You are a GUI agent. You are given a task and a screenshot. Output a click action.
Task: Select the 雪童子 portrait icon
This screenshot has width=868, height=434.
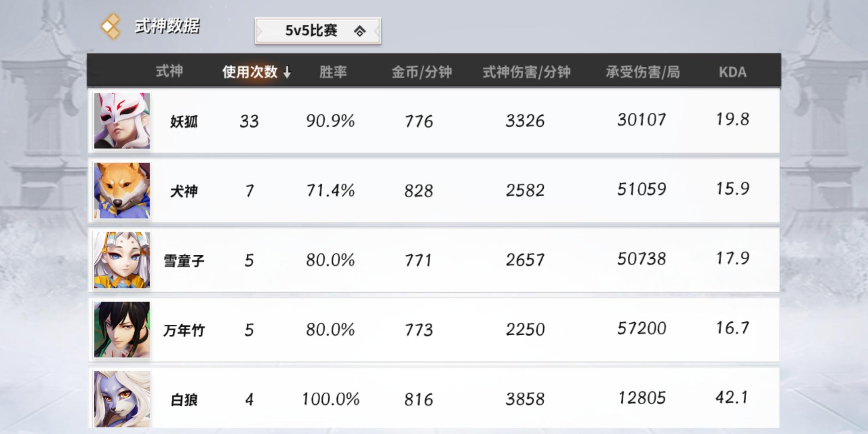tap(122, 260)
